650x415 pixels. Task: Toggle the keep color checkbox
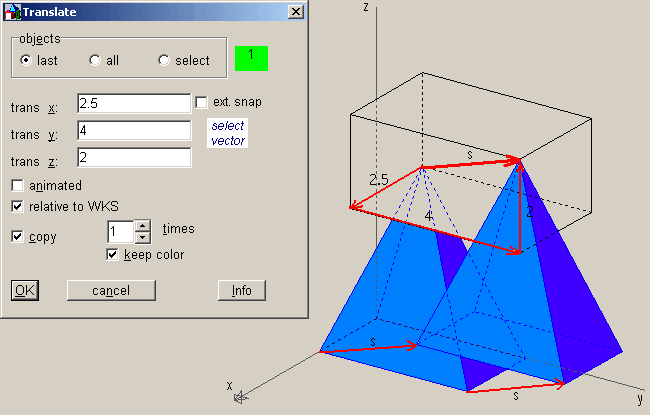(112, 254)
